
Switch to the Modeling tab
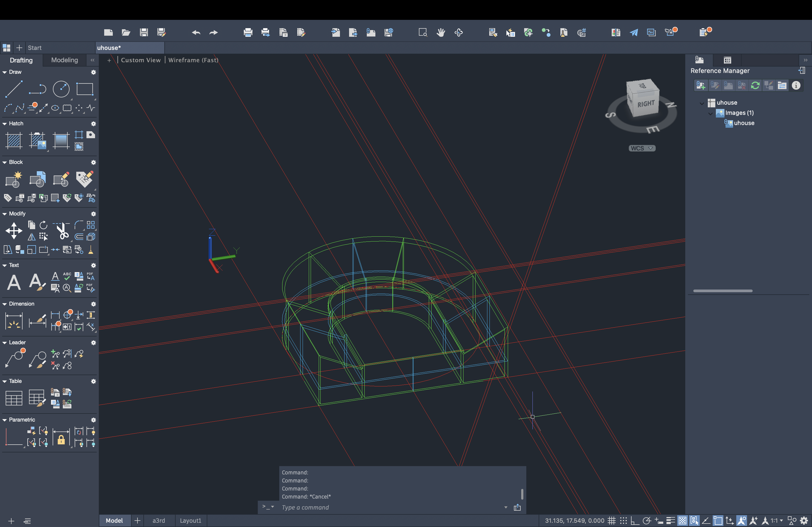click(x=64, y=60)
